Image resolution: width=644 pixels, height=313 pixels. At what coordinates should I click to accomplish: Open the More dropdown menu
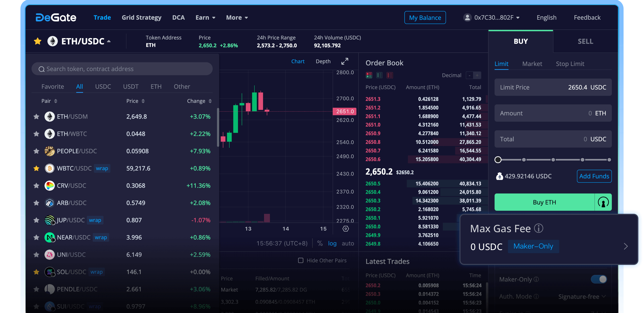pyautogui.click(x=237, y=17)
